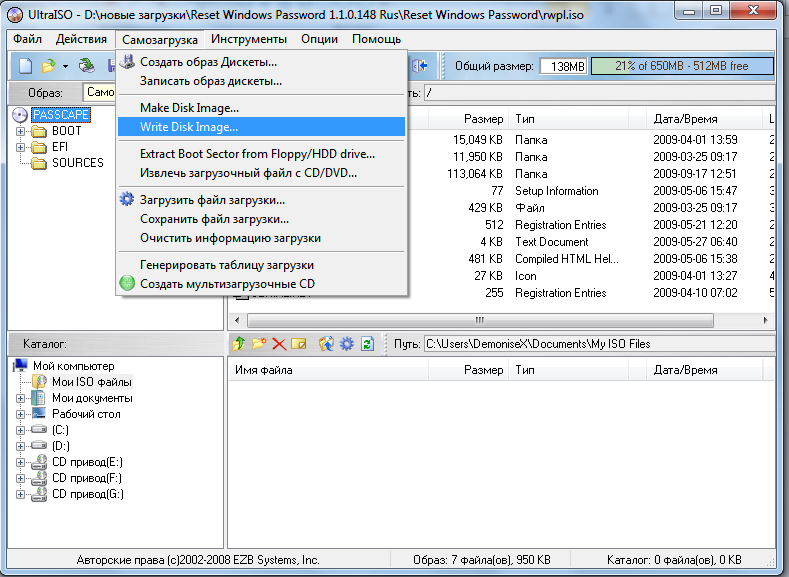Click the PASSCAPE disc icon in tree
Viewport: 789px width, 577px height.
(x=20, y=115)
